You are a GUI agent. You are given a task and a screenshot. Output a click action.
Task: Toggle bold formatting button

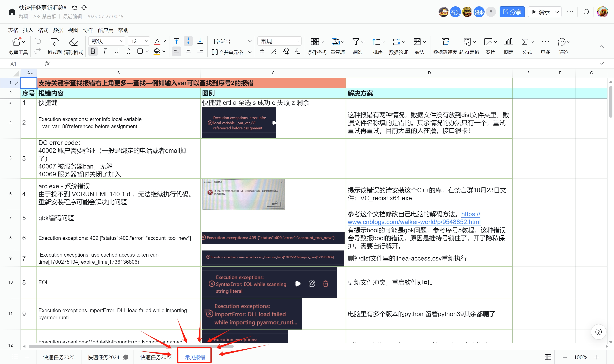(93, 51)
